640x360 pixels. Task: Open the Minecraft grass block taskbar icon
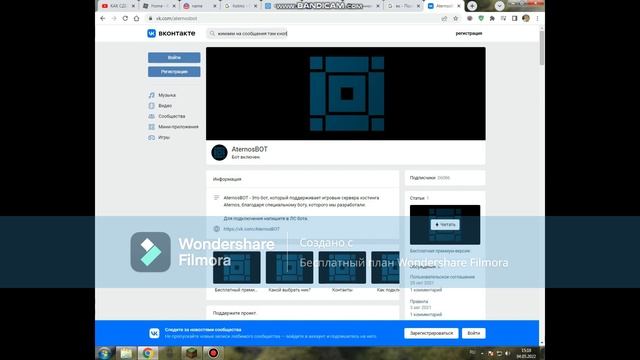click(191, 353)
